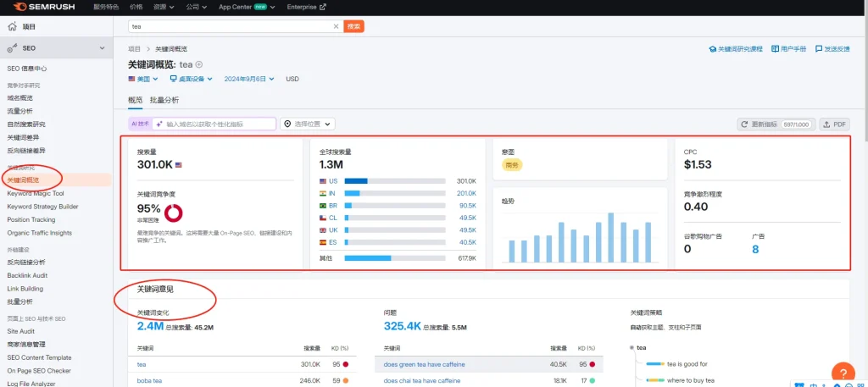
Task: Open the App Center dropdown
Action: pos(247,7)
